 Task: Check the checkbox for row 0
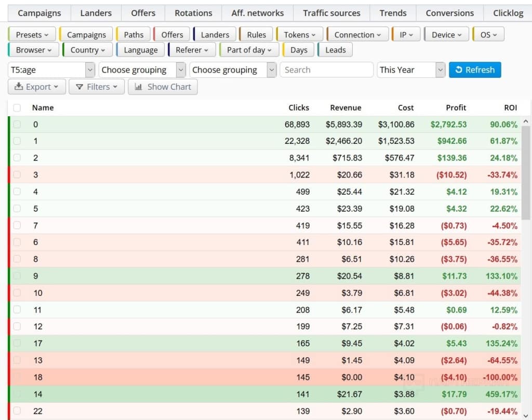click(x=17, y=124)
